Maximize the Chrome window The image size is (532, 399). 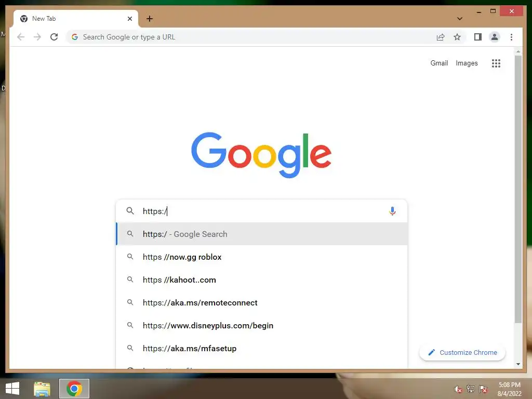point(493,11)
